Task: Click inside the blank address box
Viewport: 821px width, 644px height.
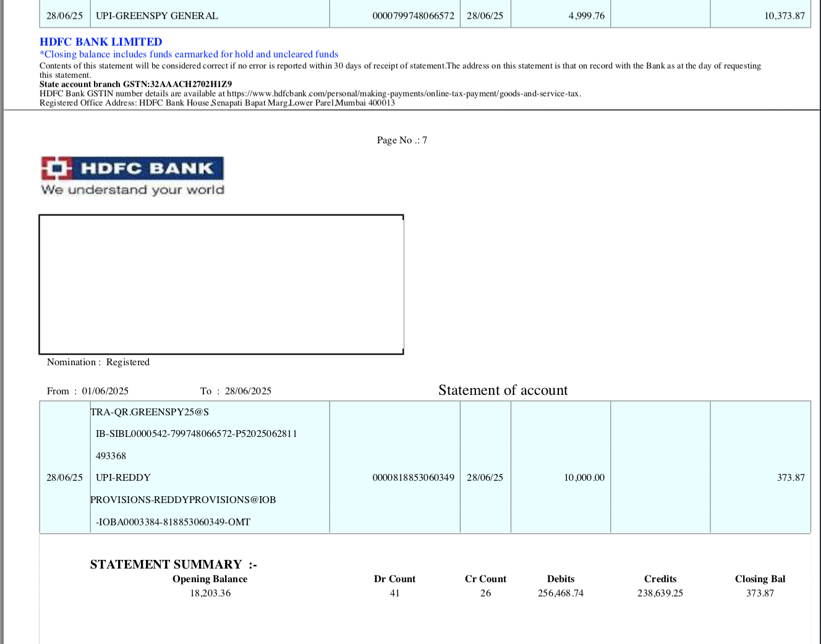Action: coord(221,284)
